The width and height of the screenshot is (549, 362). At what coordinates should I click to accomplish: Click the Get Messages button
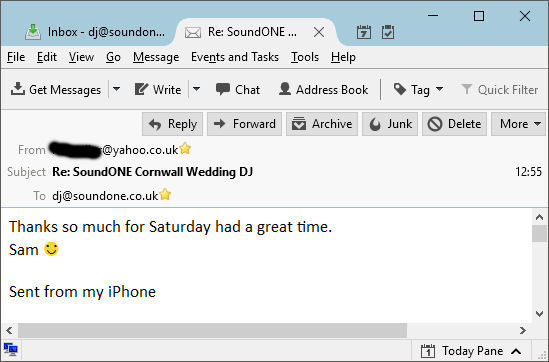pos(56,90)
